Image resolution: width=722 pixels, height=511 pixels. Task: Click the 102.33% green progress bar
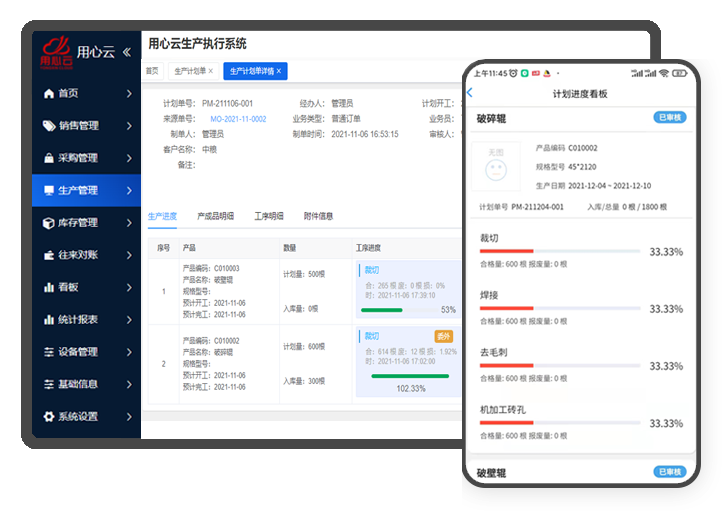[410, 376]
